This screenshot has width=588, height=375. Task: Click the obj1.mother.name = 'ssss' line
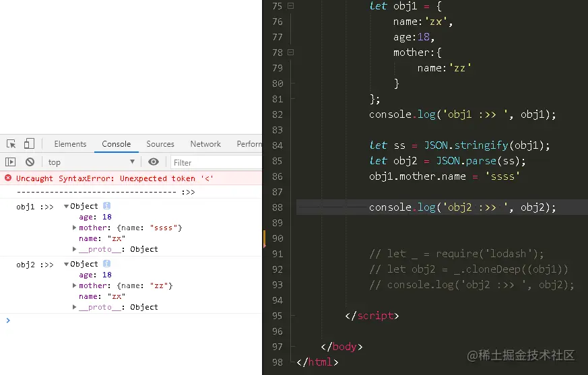tap(445, 176)
